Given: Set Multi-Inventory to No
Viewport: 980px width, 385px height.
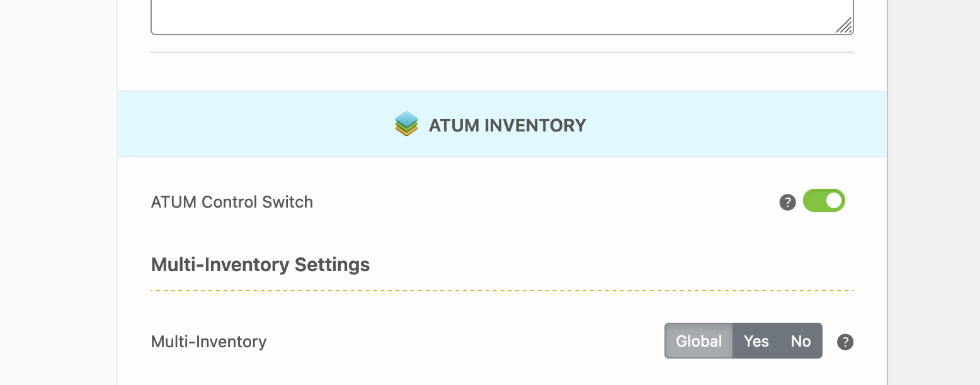Looking at the screenshot, I should coord(801,341).
